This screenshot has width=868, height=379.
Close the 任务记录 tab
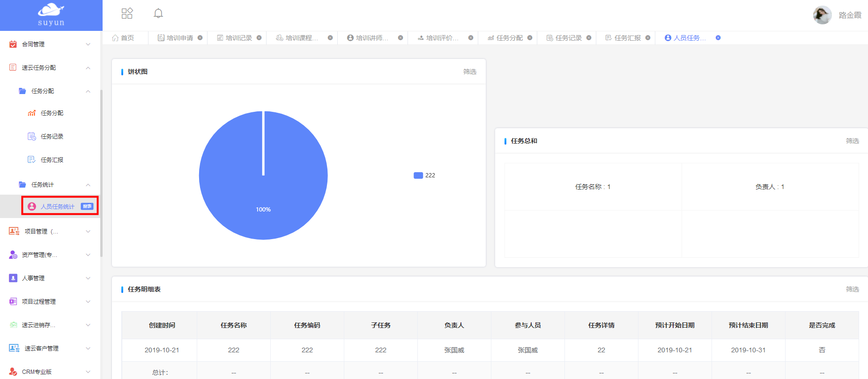coord(589,38)
